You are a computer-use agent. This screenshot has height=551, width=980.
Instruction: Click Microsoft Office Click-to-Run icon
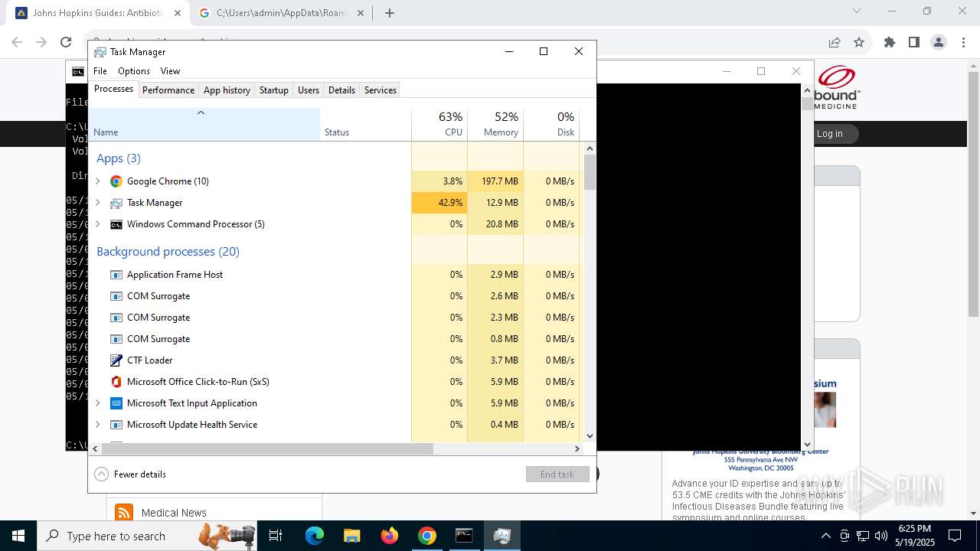click(x=116, y=382)
